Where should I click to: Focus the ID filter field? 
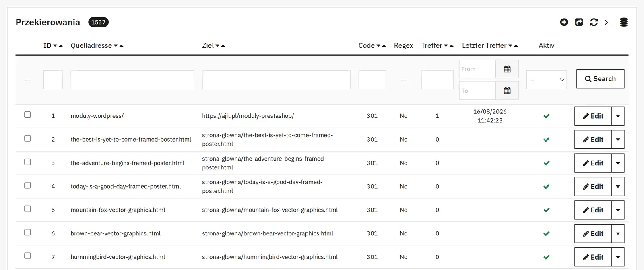(53, 80)
